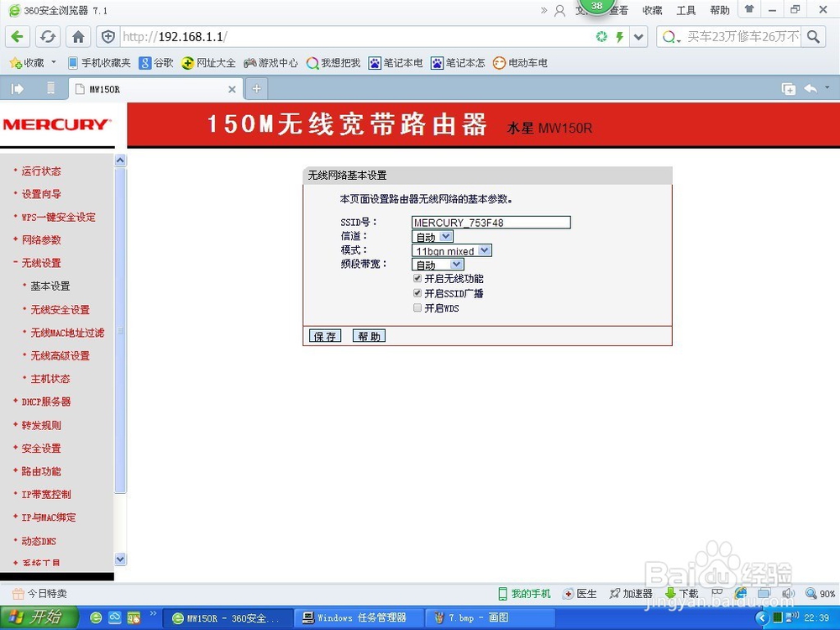Select 基本设置 submenu item
The height and width of the screenshot is (630, 840).
(50, 286)
